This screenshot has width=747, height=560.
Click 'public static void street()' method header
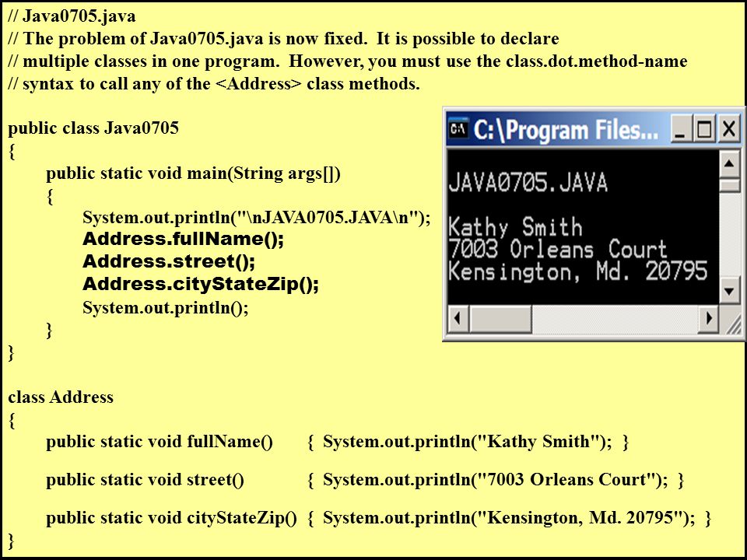(145, 480)
